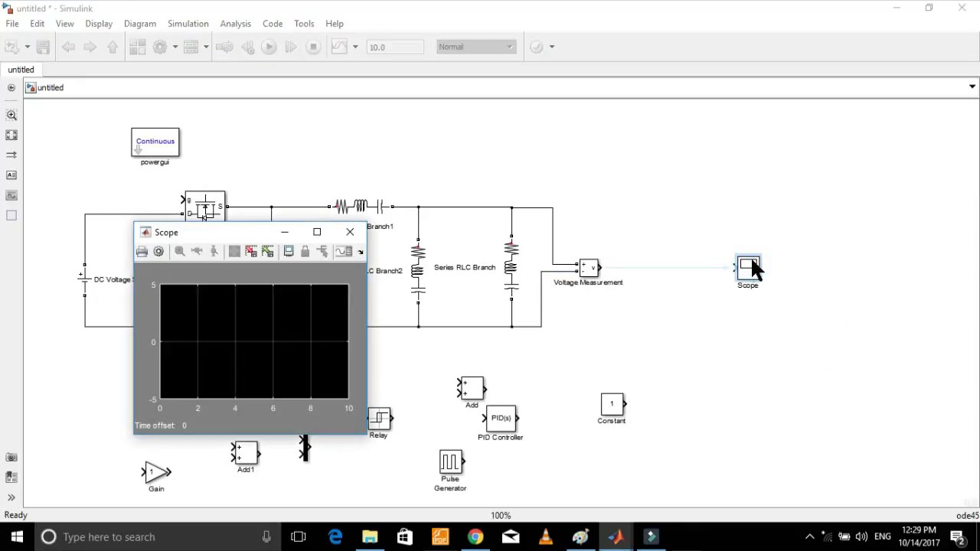
Task: Click the Save floppy disk icon
Action: tap(43, 47)
